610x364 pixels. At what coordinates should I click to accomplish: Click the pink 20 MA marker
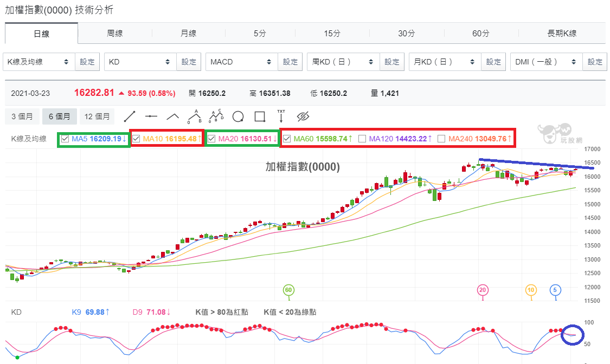click(x=483, y=290)
